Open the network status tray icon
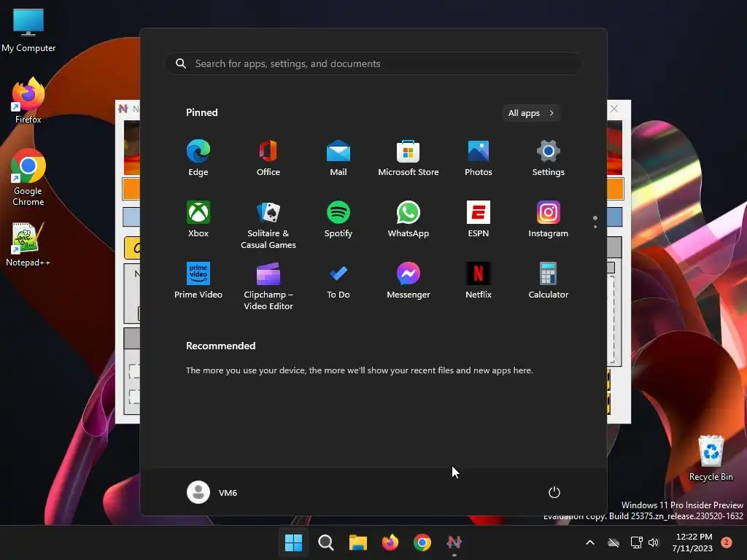The height and width of the screenshot is (560, 747). (636, 542)
